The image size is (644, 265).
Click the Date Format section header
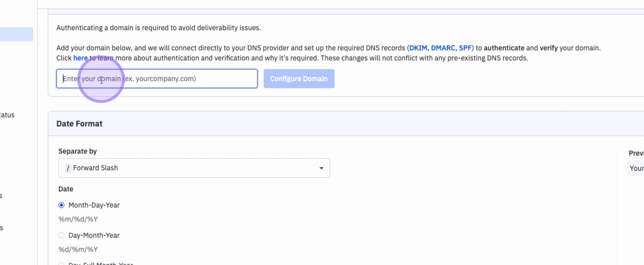click(79, 124)
